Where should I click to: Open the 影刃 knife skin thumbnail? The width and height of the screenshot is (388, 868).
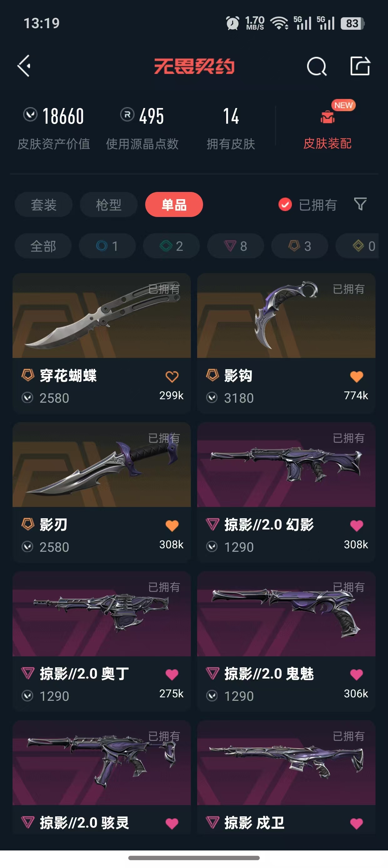[102, 465]
